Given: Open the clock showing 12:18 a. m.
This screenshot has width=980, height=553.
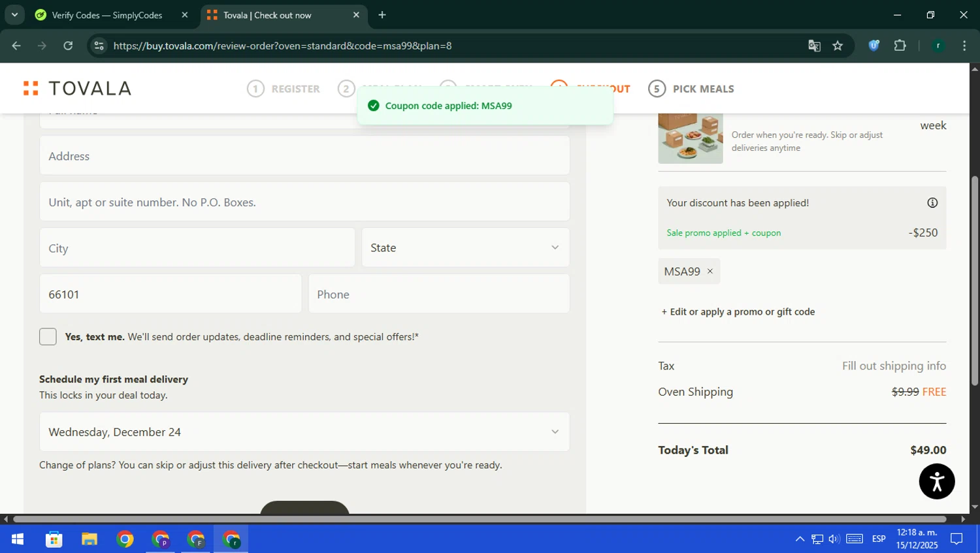Looking at the screenshot, I should tap(917, 539).
